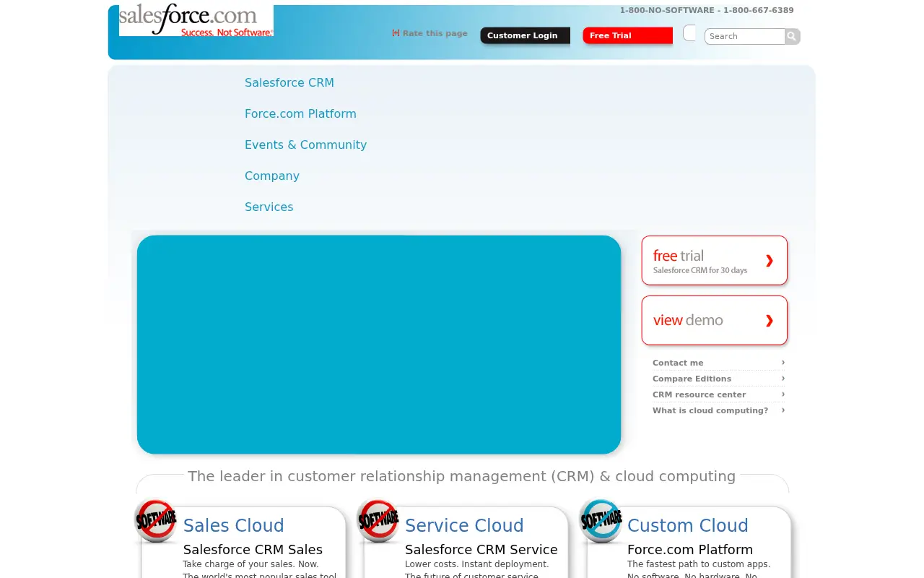Screen dimensions: 924x578
Task: Click the arrow on the view demo box
Action: click(770, 321)
